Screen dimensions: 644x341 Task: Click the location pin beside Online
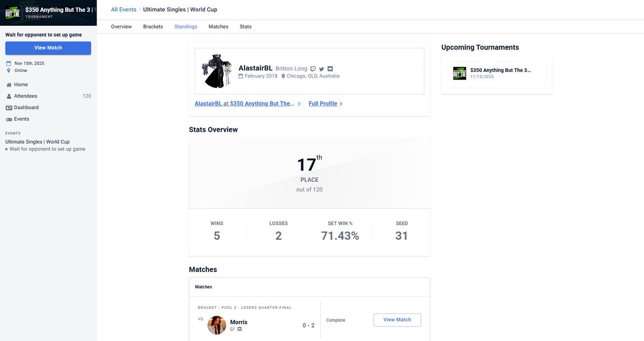pos(9,71)
